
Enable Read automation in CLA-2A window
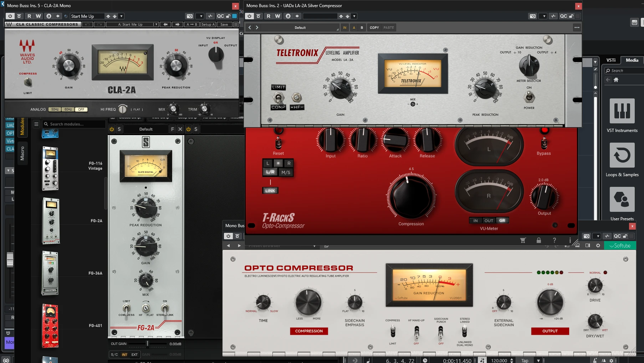click(x=29, y=16)
